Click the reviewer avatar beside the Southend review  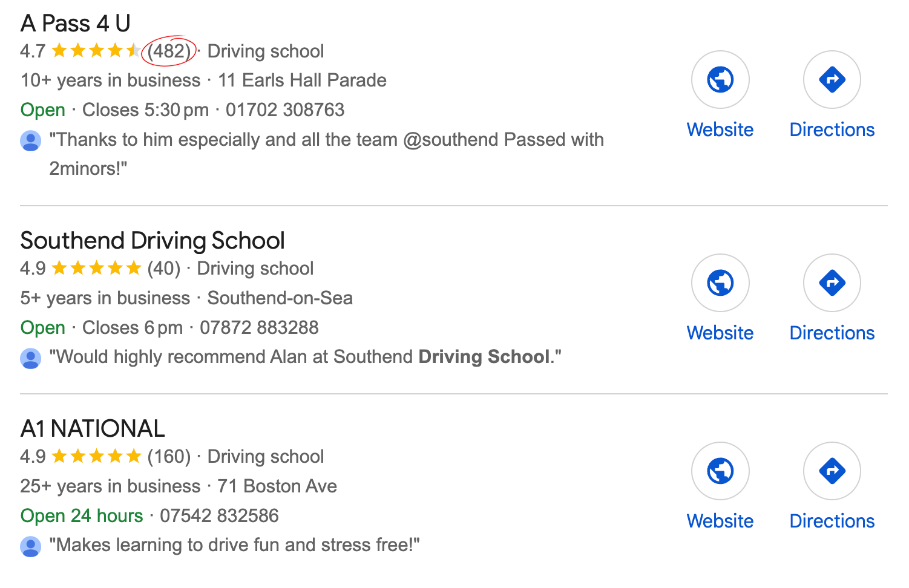tap(30, 358)
